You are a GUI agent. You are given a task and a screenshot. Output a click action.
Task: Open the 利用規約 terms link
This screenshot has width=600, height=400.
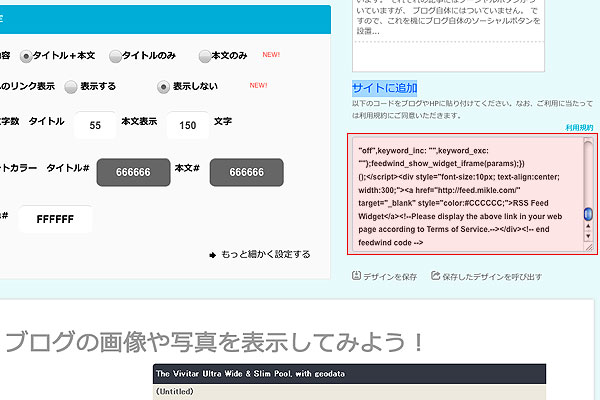[579, 128]
